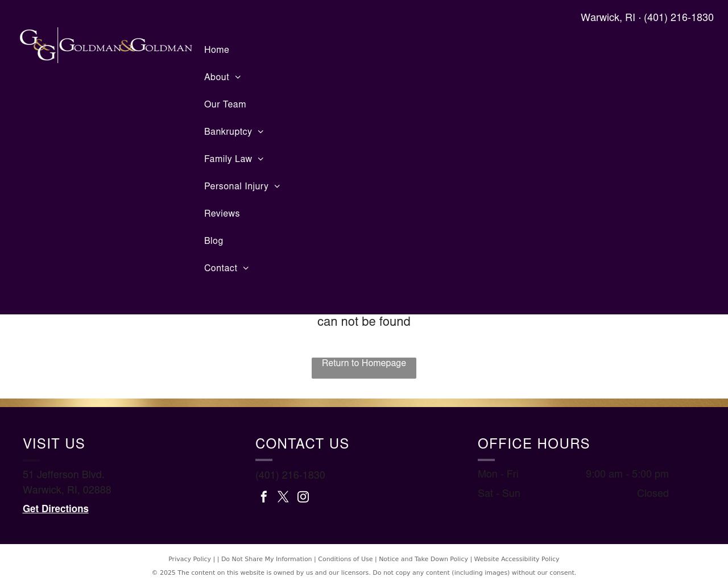
Task: Expand the Family Law submenu chevron
Action: pos(260,159)
